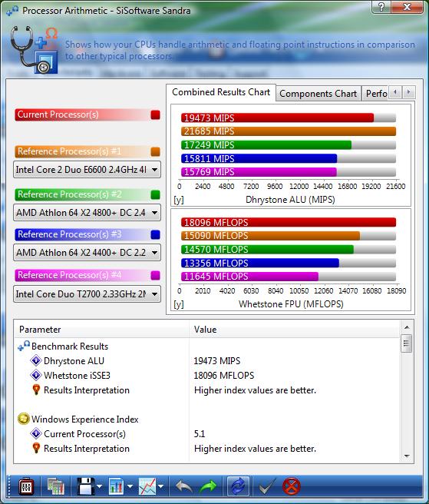Click the results list scrollbar thumb

coord(407,343)
